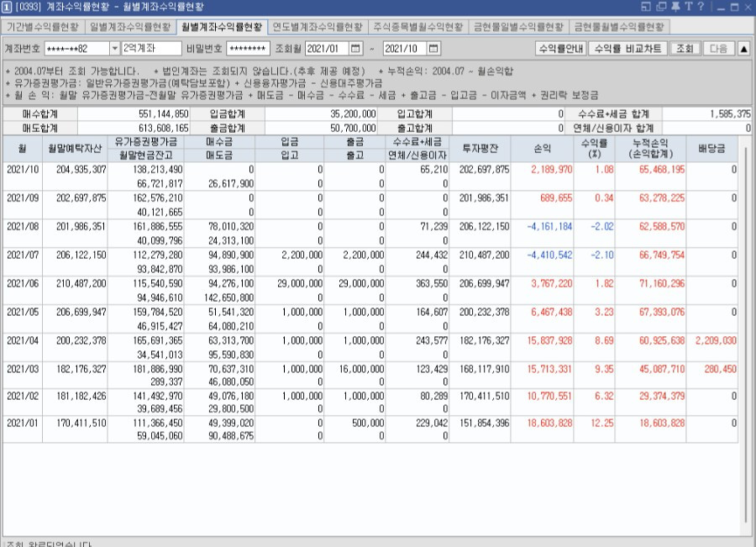
Task: Select the 2021/09 month row
Action: pos(370,205)
